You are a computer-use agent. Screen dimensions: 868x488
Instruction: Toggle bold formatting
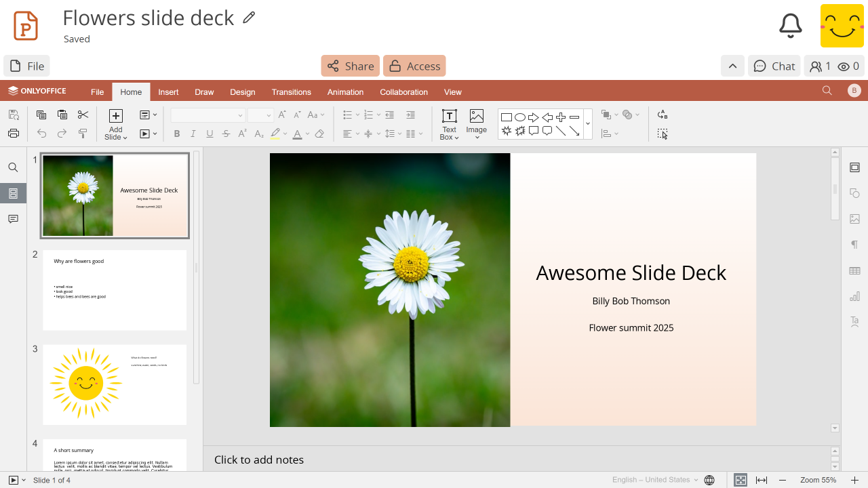[177, 134]
